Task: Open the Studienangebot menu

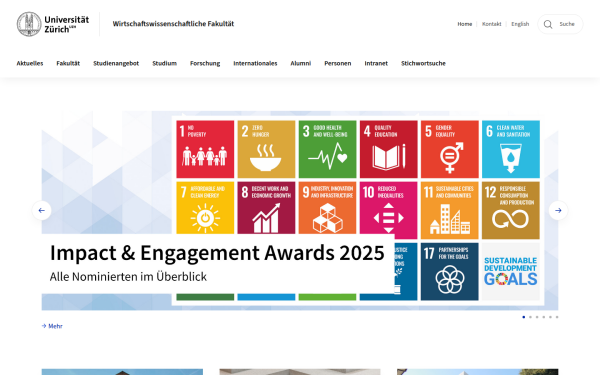Action: click(x=116, y=64)
